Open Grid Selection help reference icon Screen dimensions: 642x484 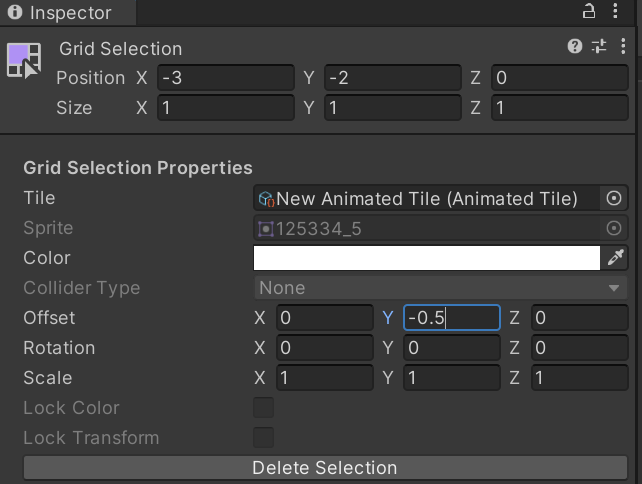click(574, 46)
